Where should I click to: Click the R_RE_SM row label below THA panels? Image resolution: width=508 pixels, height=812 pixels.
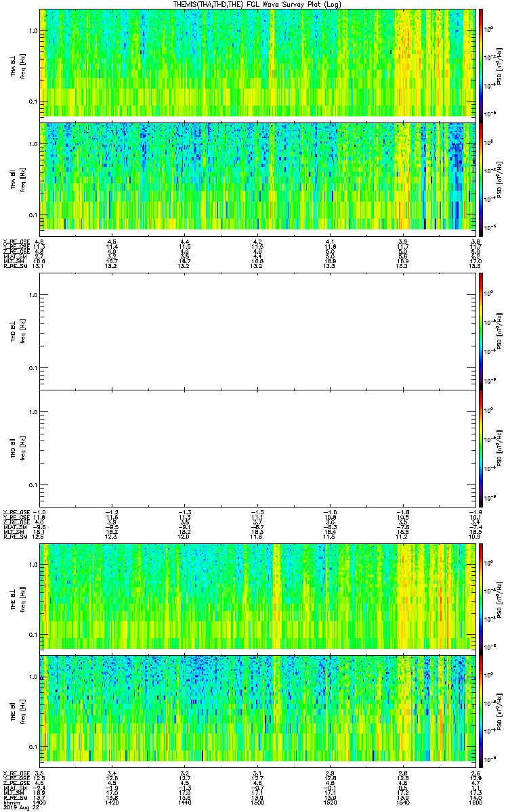point(16,265)
